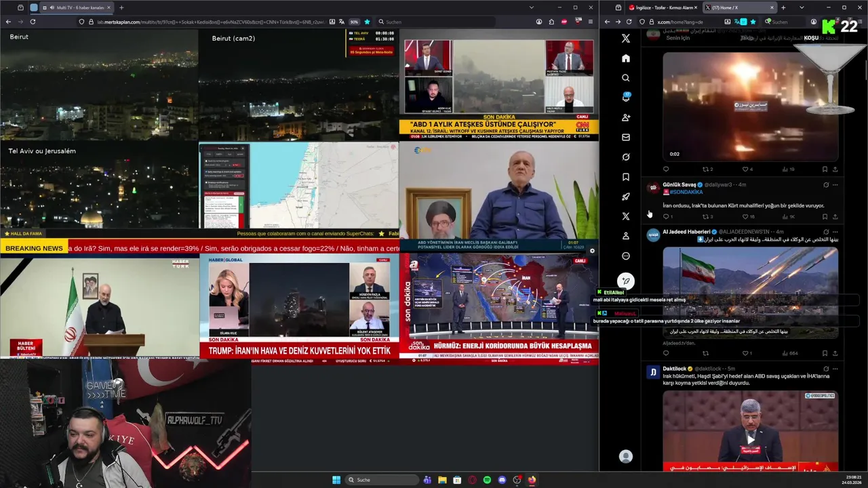Open new tab in Multi TV window

point(121,7)
